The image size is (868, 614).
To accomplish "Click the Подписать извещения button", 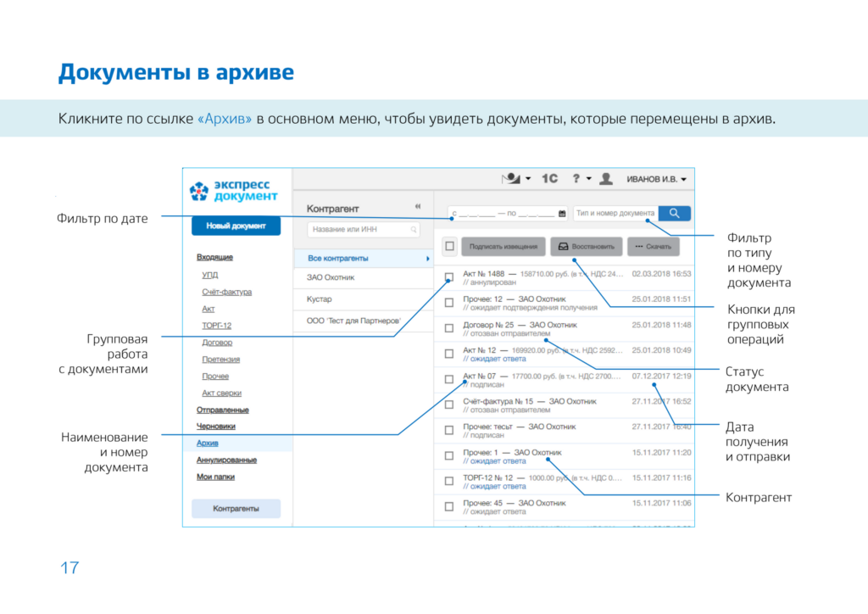I will click(504, 247).
